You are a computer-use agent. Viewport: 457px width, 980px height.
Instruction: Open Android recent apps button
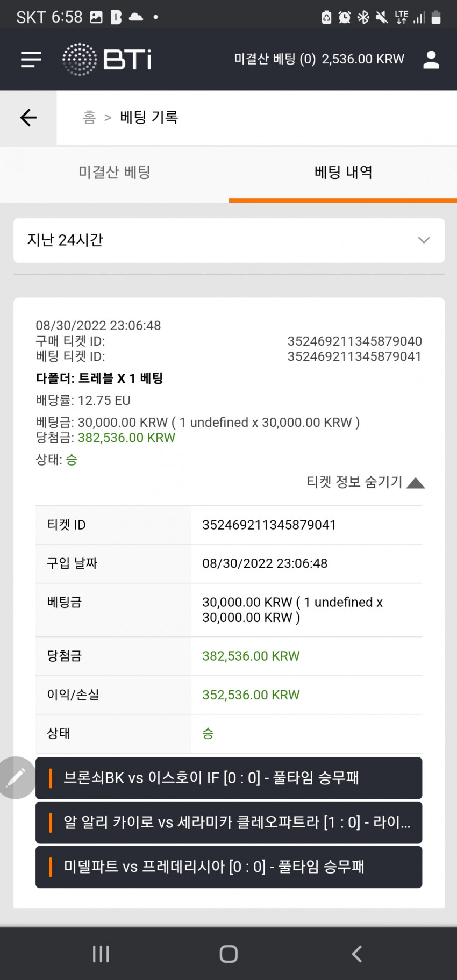(x=101, y=954)
